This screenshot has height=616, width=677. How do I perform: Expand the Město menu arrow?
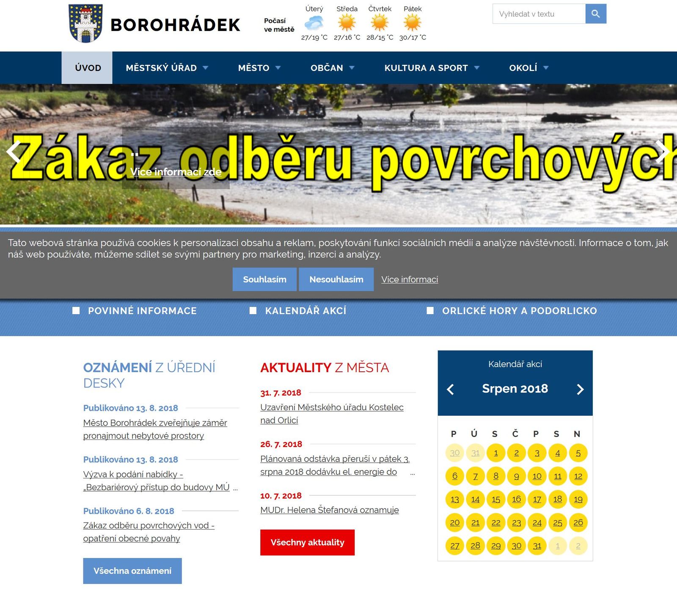tap(278, 68)
